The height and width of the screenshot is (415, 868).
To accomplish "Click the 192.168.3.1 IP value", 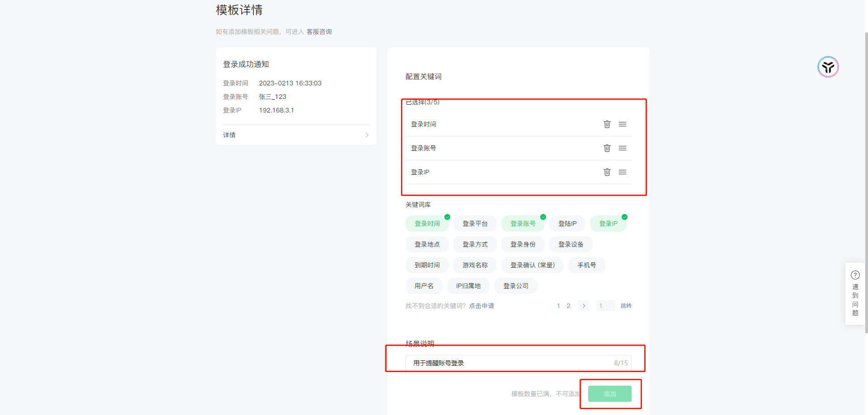I will pyautogui.click(x=276, y=110).
